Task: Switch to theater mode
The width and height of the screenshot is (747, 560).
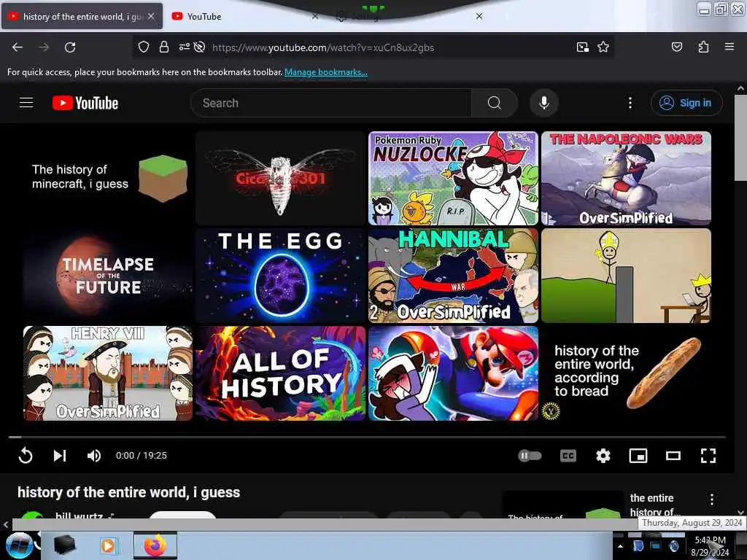Action: [x=673, y=456]
